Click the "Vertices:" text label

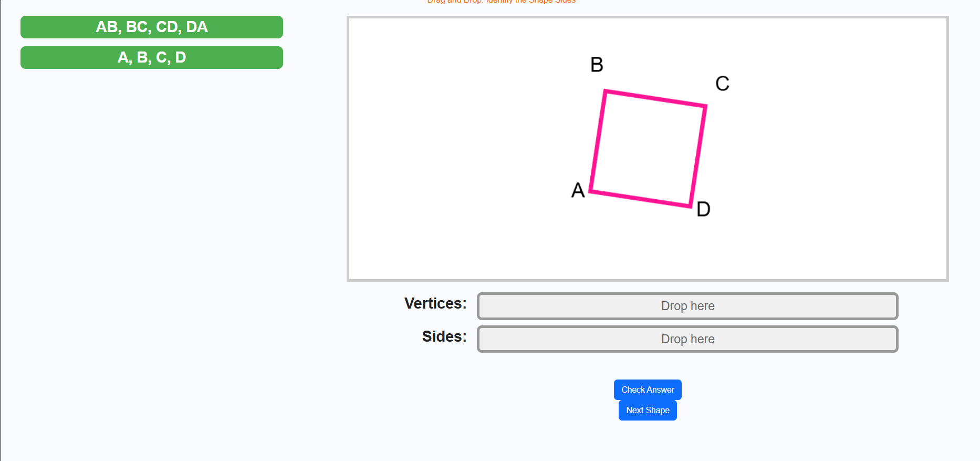pyautogui.click(x=435, y=303)
